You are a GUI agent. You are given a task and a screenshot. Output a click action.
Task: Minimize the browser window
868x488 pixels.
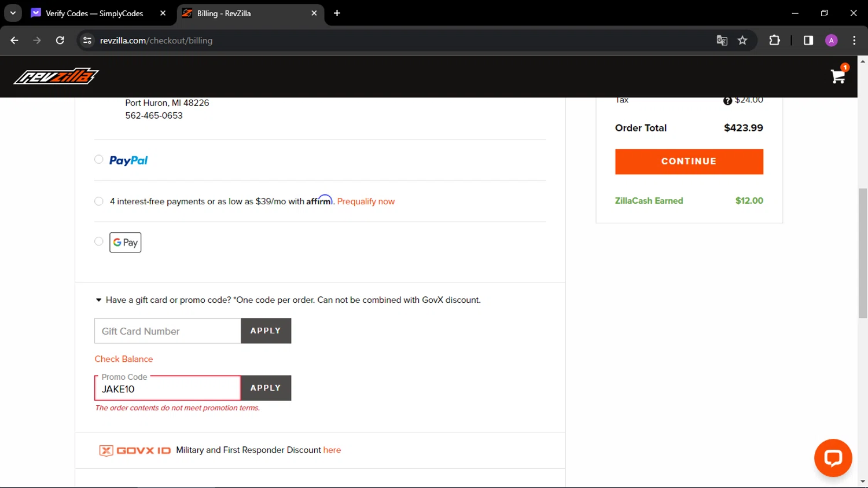click(795, 13)
